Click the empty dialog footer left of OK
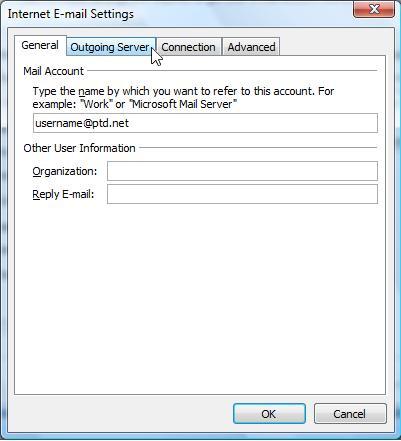 (120, 414)
